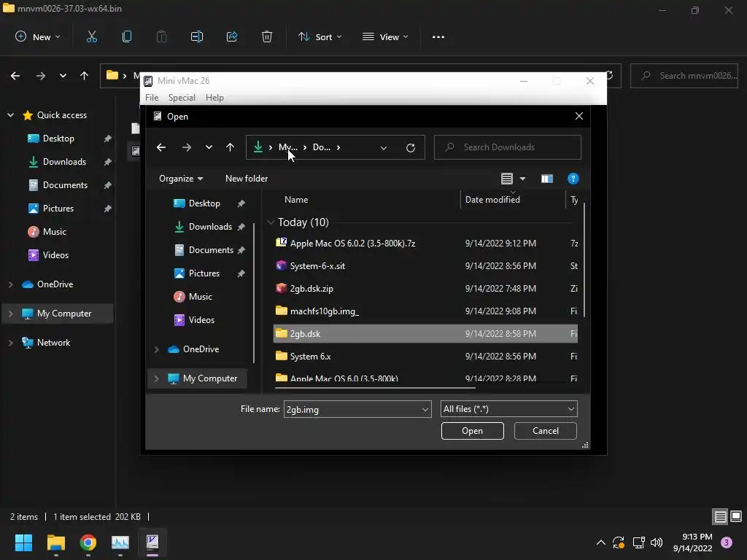Click the Date modified column header
Image resolution: width=747 pixels, height=560 pixels.
pyautogui.click(x=492, y=200)
